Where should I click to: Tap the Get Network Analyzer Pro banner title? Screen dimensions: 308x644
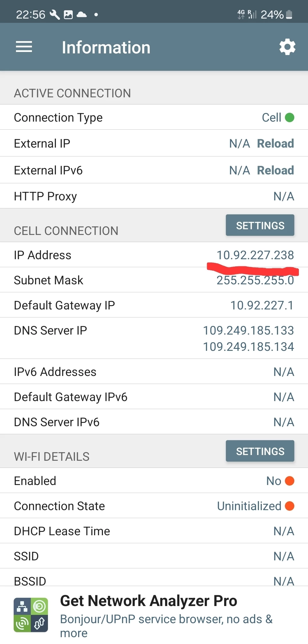(149, 601)
